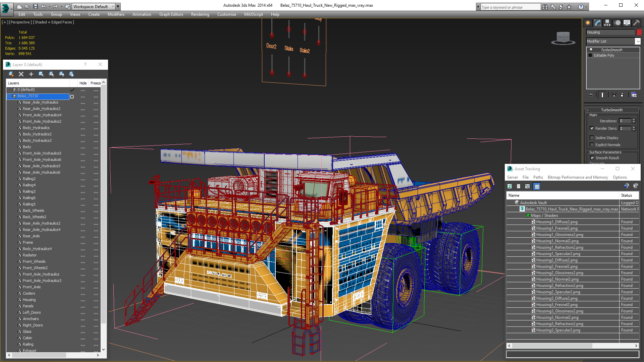Click Table View icon in Asset Tracking toolbar

click(537, 186)
